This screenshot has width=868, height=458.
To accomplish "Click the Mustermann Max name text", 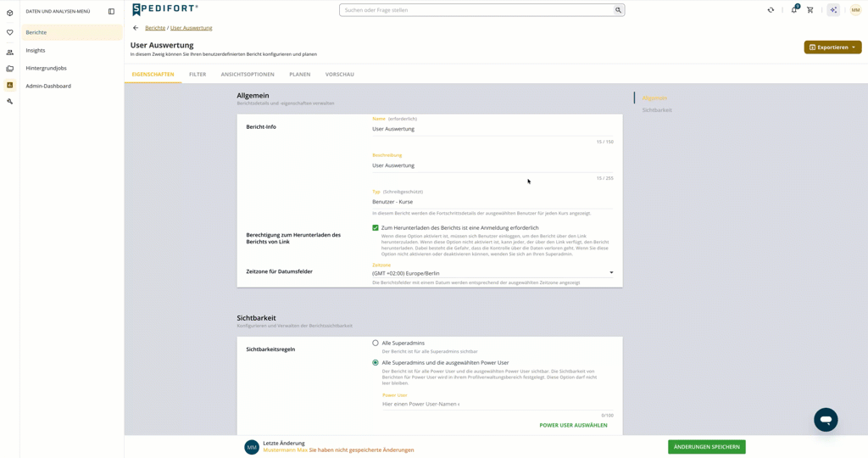I will 285,450.
